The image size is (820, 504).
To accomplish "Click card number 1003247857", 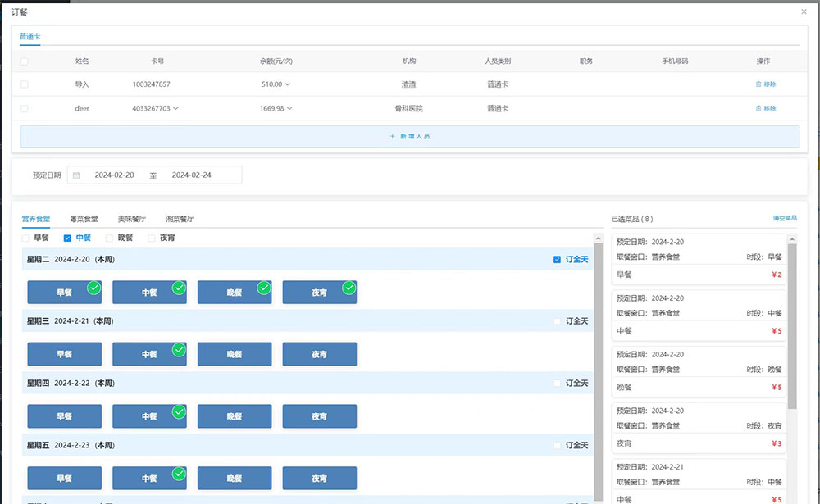I will click(x=151, y=84).
